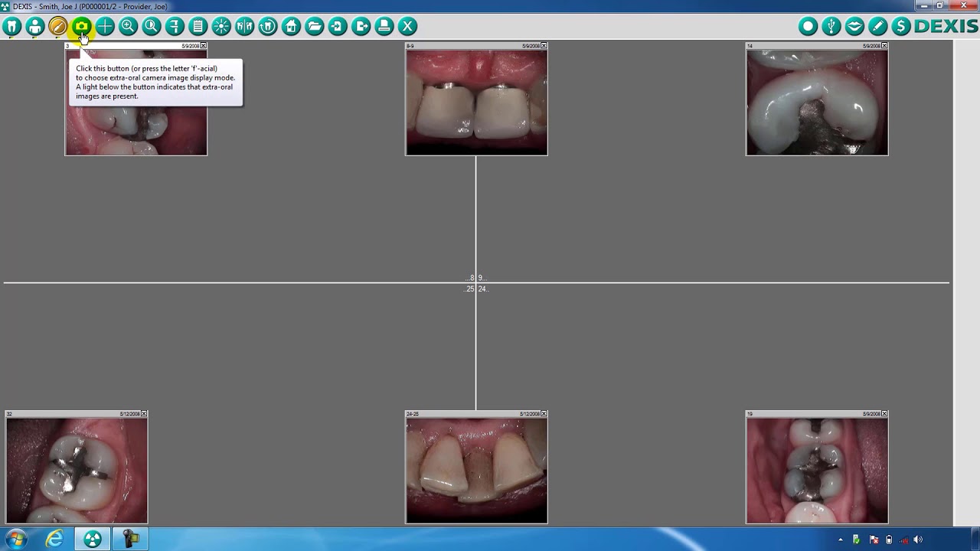Click the green extra-oral camera button
980x551 pixels.
click(x=81, y=27)
